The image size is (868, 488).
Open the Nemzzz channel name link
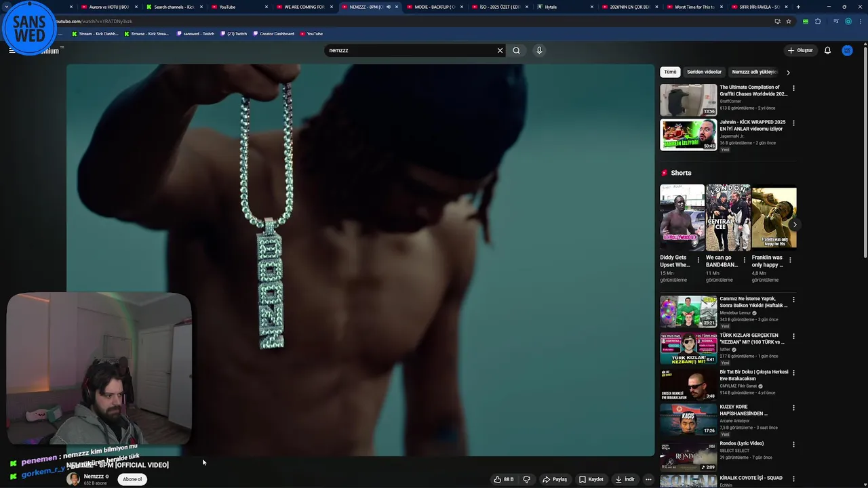click(x=94, y=476)
